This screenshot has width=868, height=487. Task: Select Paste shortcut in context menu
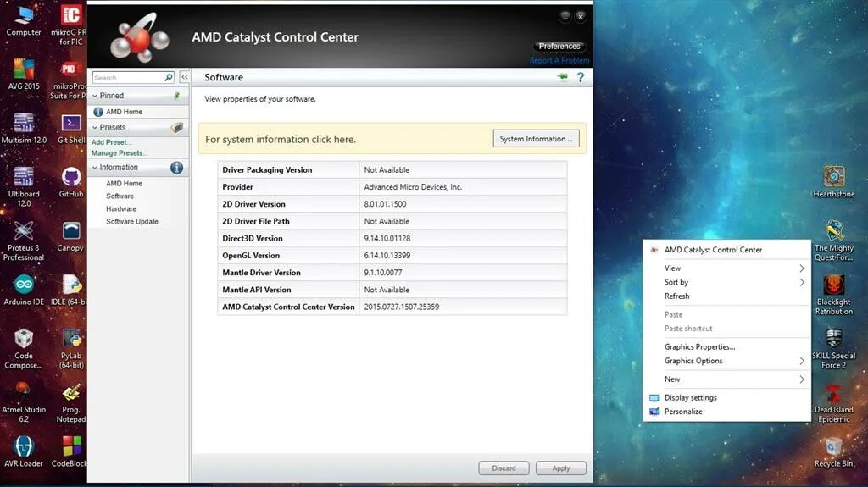pyautogui.click(x=726, y=329)
